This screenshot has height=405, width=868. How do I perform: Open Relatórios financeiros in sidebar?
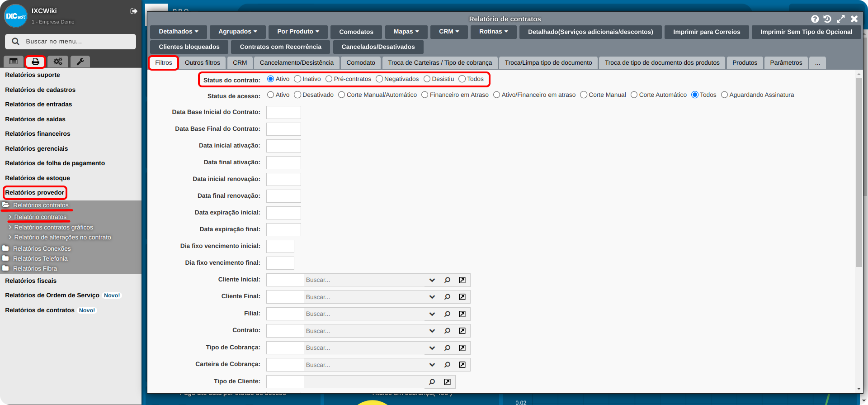[x=38, y=134]
